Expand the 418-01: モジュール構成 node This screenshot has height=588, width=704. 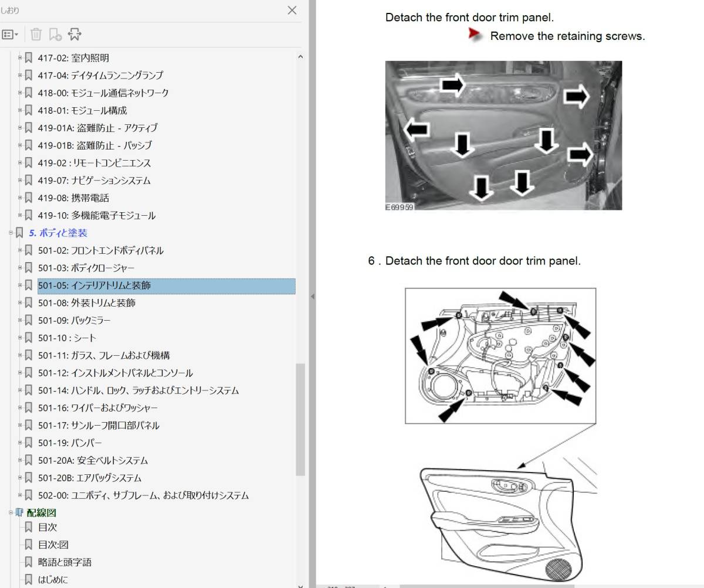pos(19,110)
